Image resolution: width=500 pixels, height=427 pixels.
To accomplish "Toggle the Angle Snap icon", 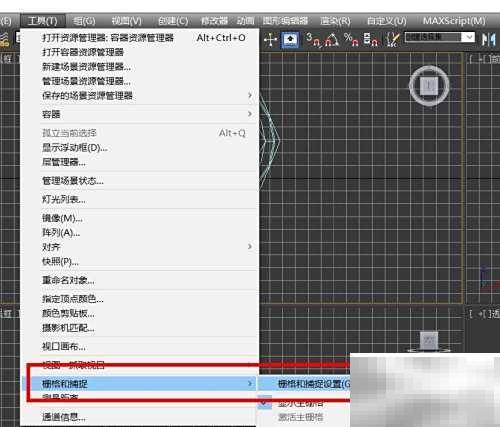I will click(331, 40).
